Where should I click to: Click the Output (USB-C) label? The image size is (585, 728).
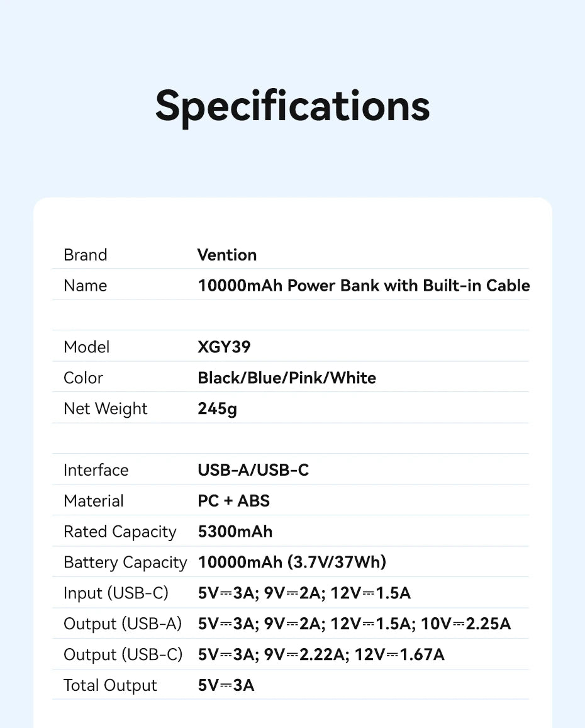click(123, 655)
